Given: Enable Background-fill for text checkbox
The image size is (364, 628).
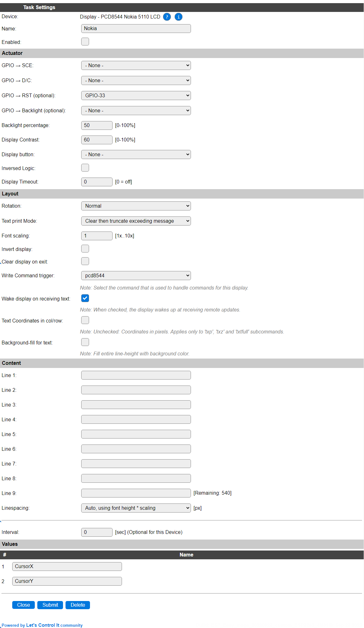Looking at the screenshot, I should (x=85, y=342).
